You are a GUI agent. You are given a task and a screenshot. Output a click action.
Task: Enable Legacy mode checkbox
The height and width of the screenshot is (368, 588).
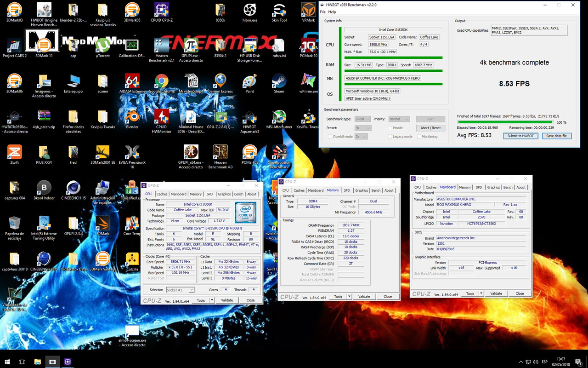tap(390, 137)
